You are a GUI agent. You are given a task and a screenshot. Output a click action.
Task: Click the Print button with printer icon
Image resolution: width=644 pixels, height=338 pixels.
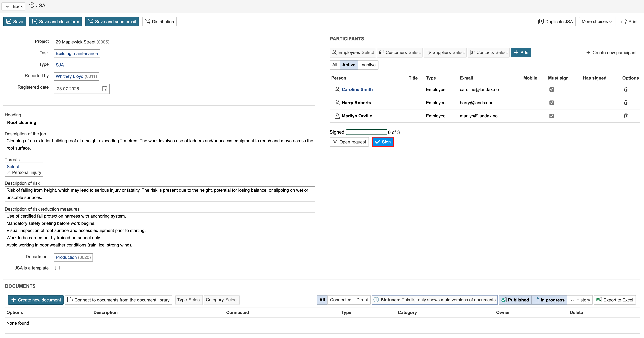[x=629, y=21]
